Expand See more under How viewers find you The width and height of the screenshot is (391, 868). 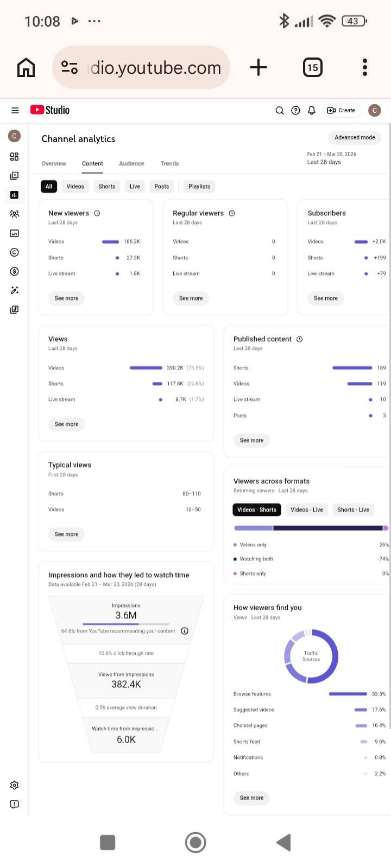click(251, 798)
